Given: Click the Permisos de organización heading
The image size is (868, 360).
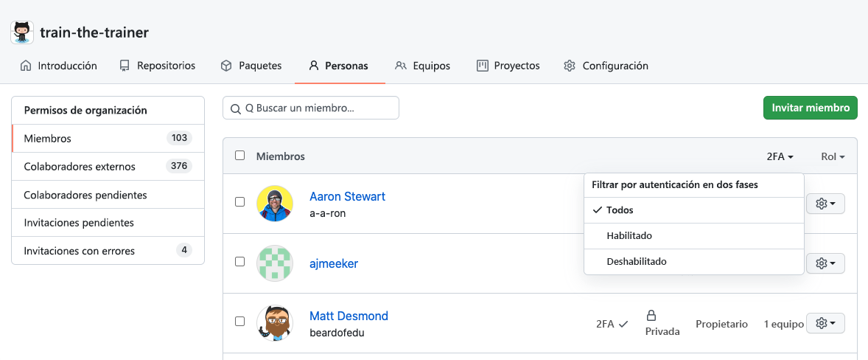Looking at the screenshot, I should [85, 110].
